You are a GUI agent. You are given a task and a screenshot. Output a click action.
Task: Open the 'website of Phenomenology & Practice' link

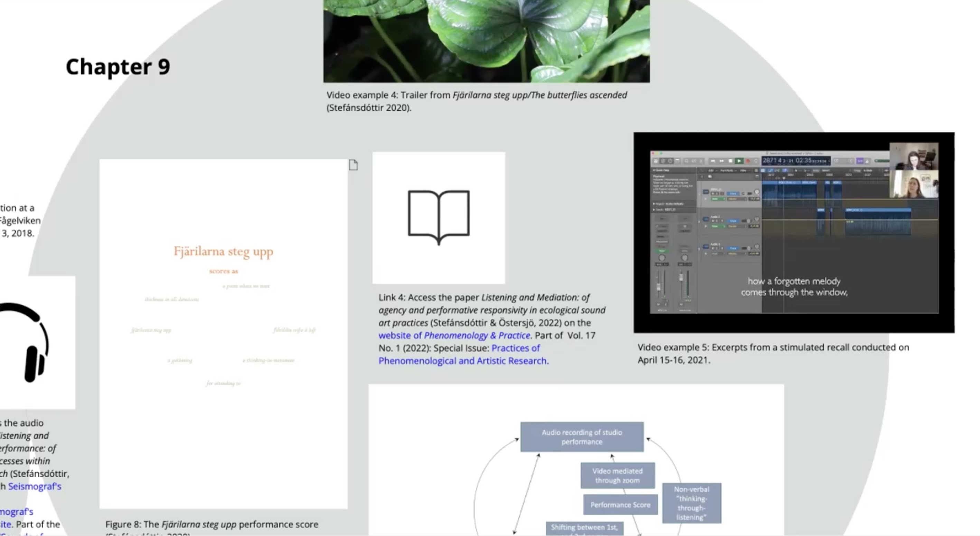[454, 335]
